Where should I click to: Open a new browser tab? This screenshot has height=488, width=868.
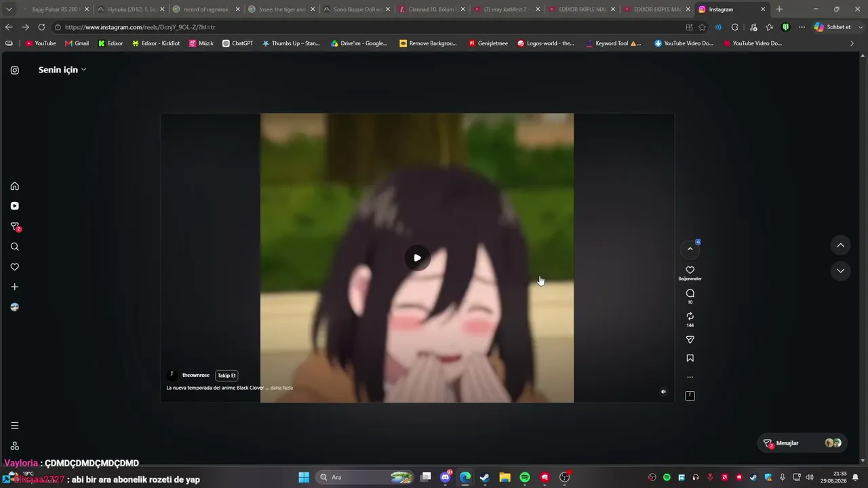779,9
